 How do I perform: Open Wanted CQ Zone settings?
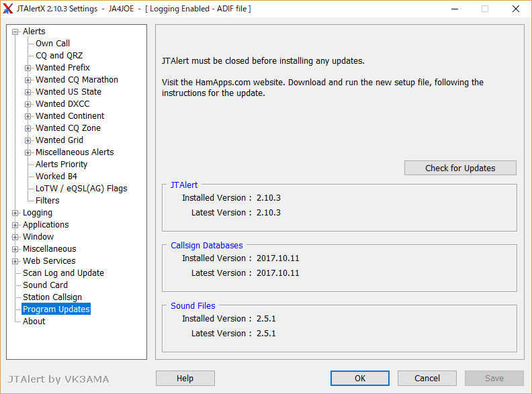[x=68, y=128]
